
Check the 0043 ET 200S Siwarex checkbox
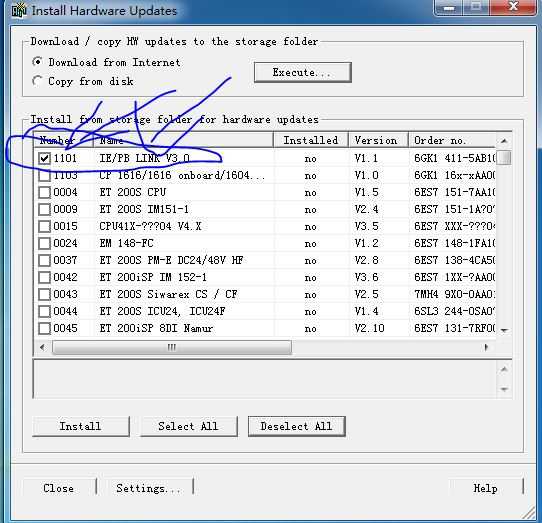pyautogui.click(x=45, y=294)
